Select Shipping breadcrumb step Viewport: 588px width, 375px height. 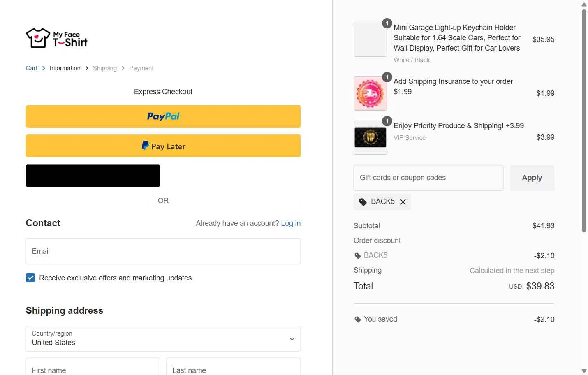105,68
